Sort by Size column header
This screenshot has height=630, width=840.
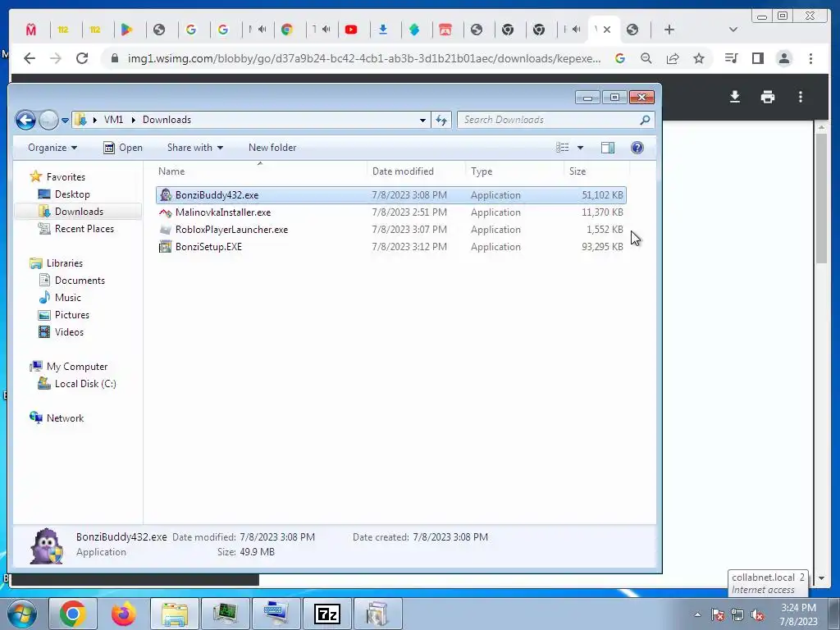pos(596,171)
